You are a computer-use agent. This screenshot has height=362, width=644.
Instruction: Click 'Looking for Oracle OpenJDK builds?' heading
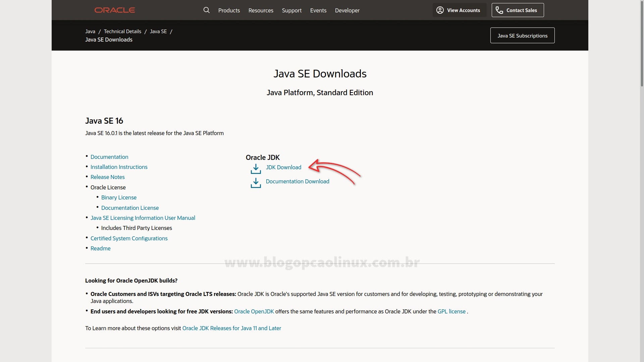(131, 281)
